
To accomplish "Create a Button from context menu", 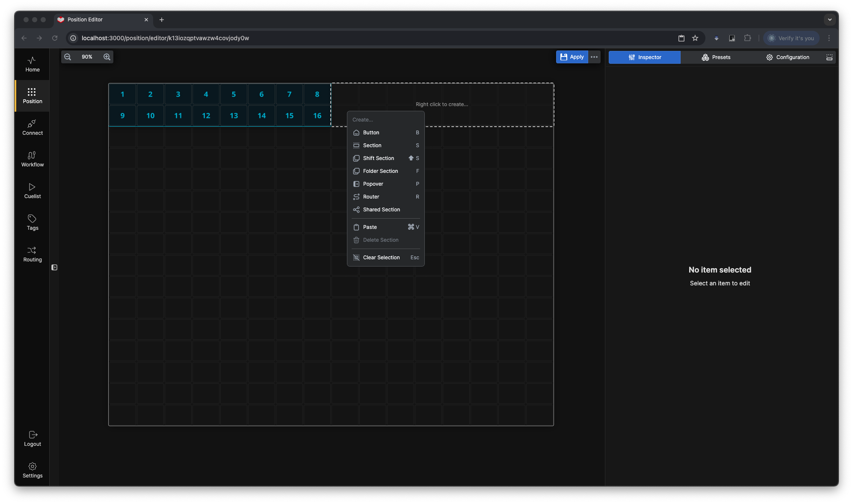I will pyautogui.click(x=385, y=133).
